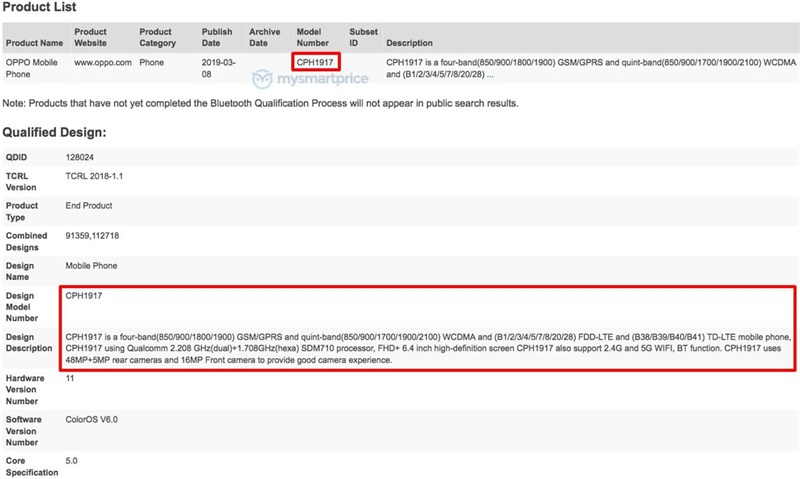Click the End Product value

tap(89, 206)
